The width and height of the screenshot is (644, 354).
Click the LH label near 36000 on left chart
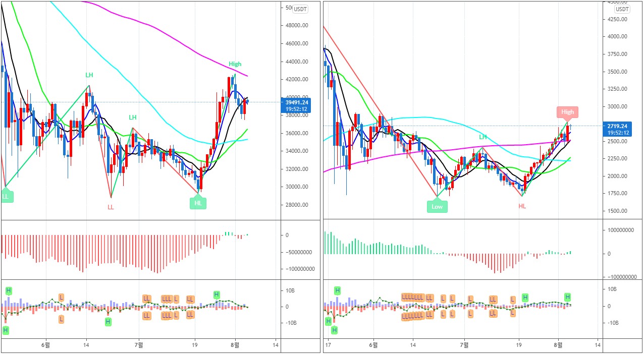tap(132, 117)
